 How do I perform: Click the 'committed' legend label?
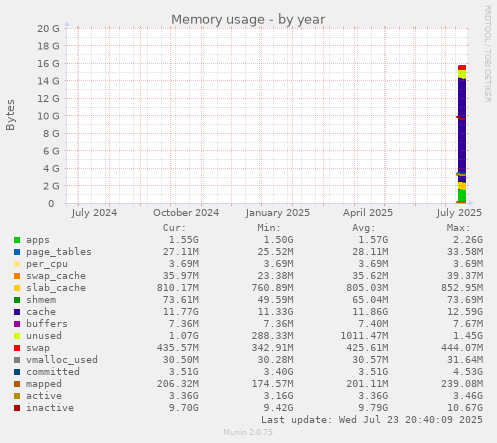(53, 372)
